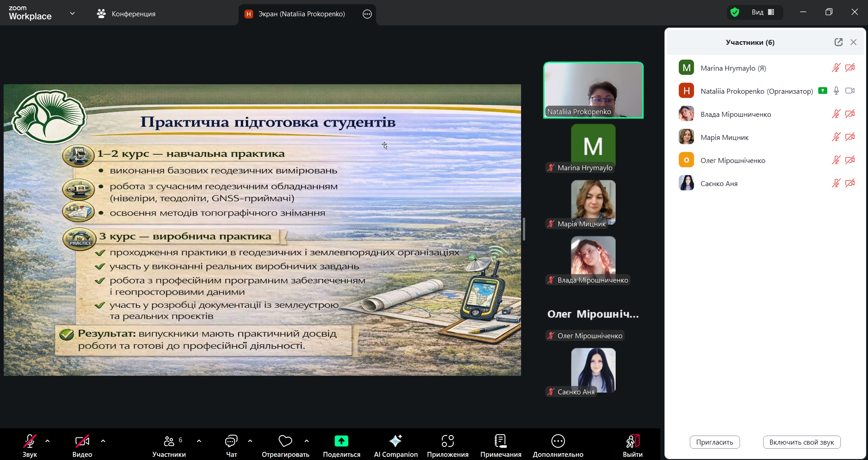Turn on camera with Video button
The image size is (868, 460).
coord(82,446)
